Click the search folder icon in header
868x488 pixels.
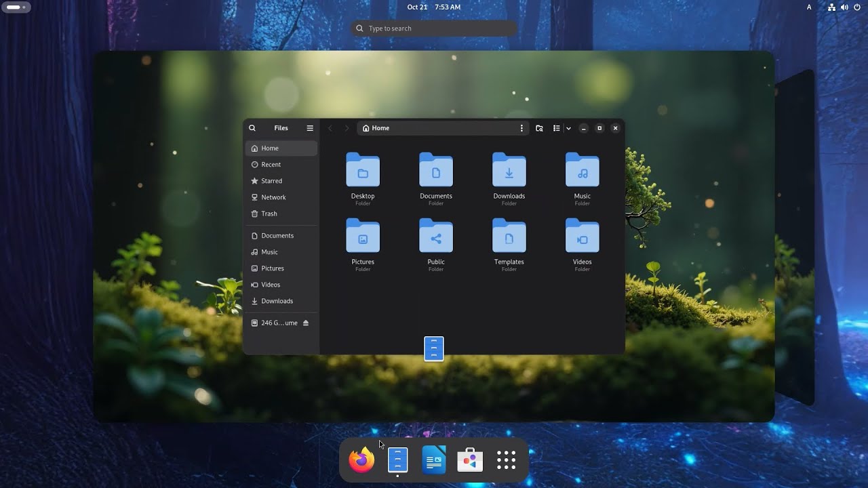(x=539, y=128)
